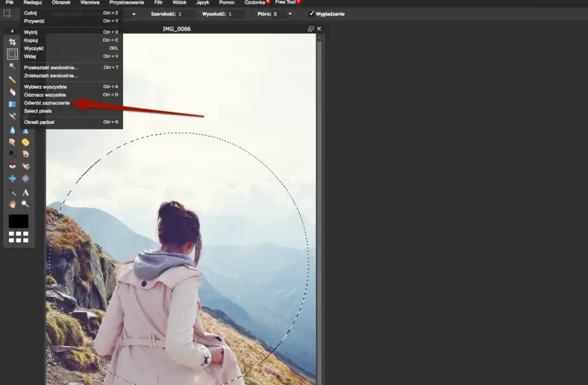Select the Crop tool in the toolbox
Image resolution: width=588 pixels, height=385 pixels.
pyautogui.click(x=13, y=42)
